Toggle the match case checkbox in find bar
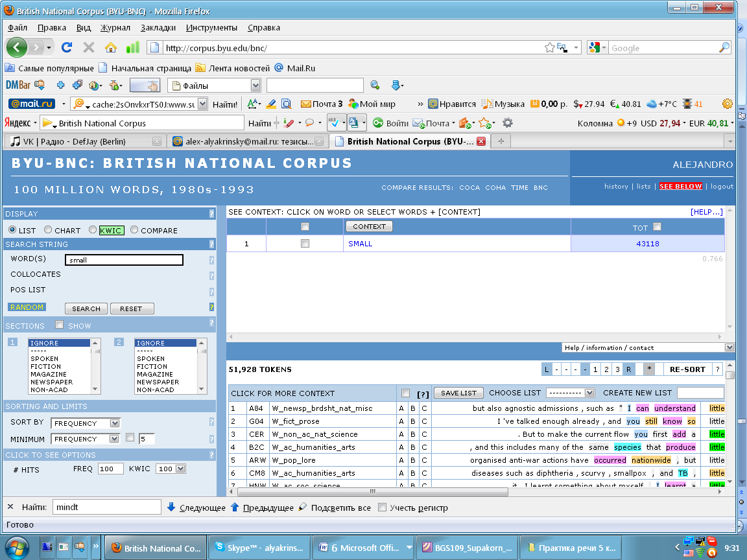This screenshot has height=560, width=747. pyautogui.click(x=382, y=507)
